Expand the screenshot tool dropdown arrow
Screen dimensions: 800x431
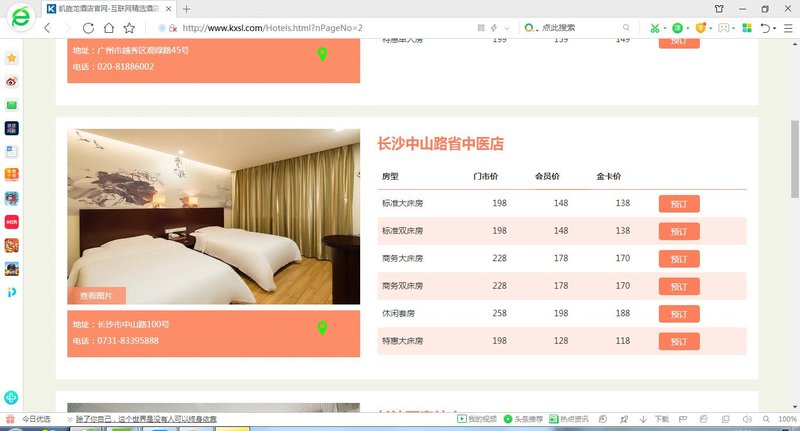(x=665, y=28)
